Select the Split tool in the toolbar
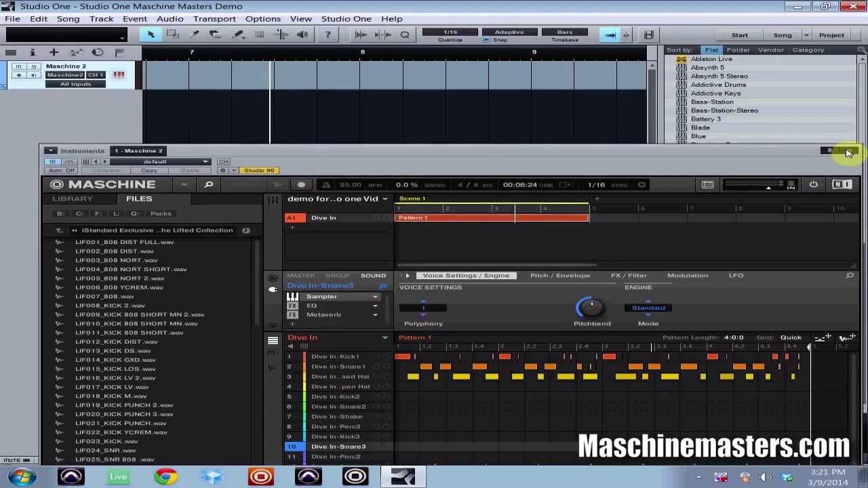 pyautogui.click(x=194, y=35)
